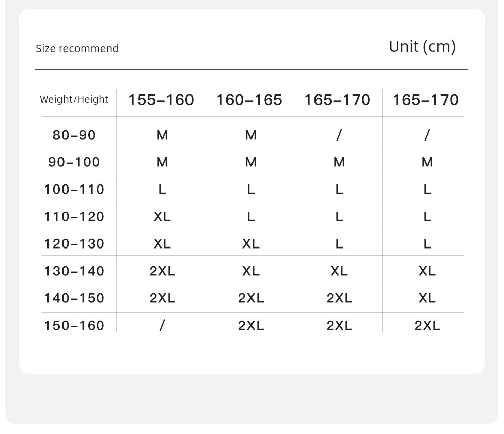Screen dimensions: 504x434
Task: Click the 110–120 weight row label
Action: click(74, 217)
